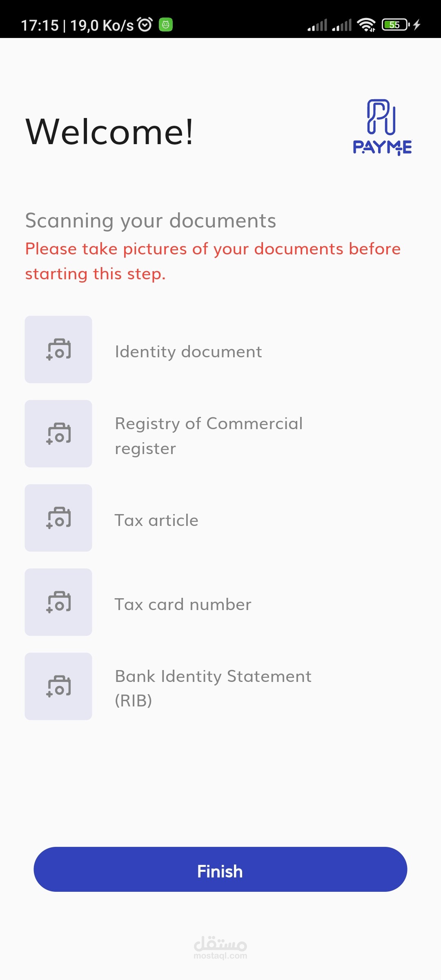The width and height of the screenshot is (441, 980).
Task: Select the Identity document label
Action: 188,352
